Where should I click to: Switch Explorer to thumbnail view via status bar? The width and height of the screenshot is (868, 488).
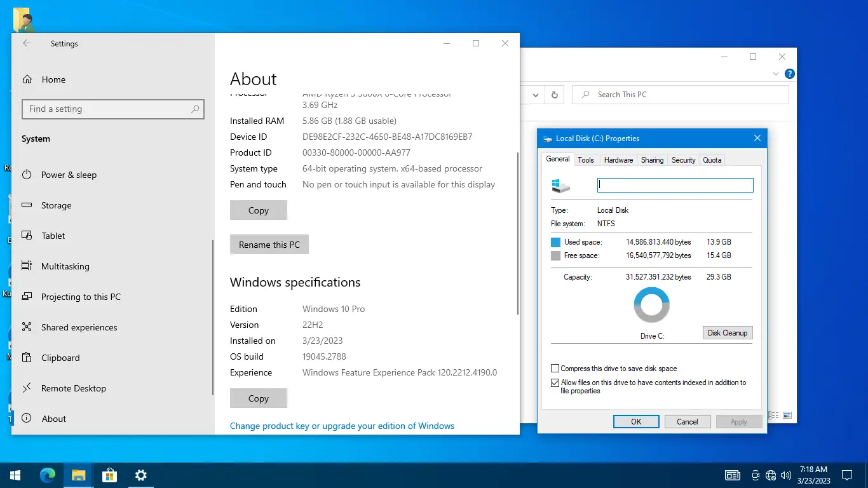788,415
